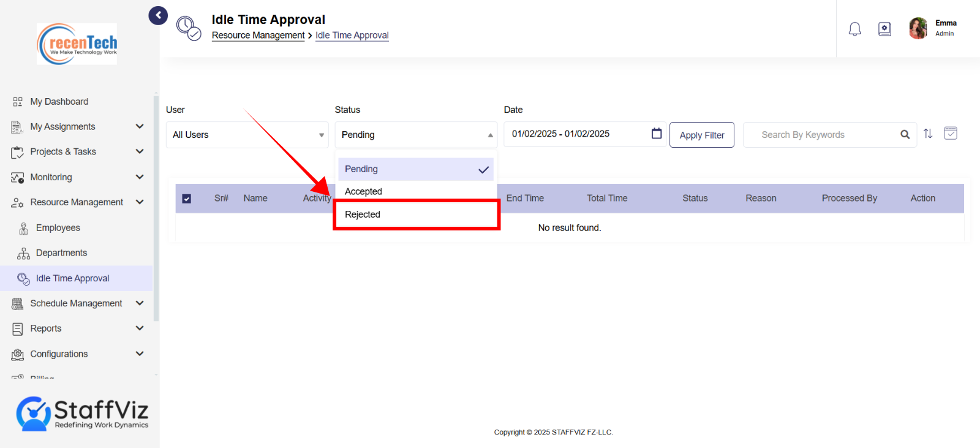Click the search magnifier icon

click(x=905, y=135)
